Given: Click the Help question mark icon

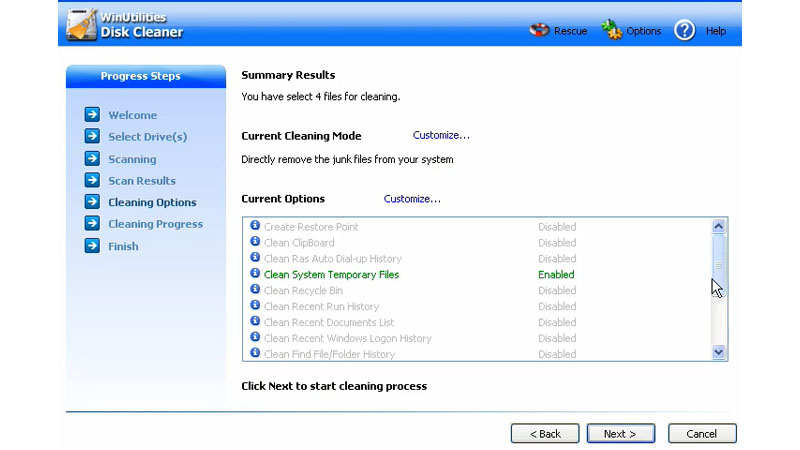Looking at the screenshot, I should 684,31.
